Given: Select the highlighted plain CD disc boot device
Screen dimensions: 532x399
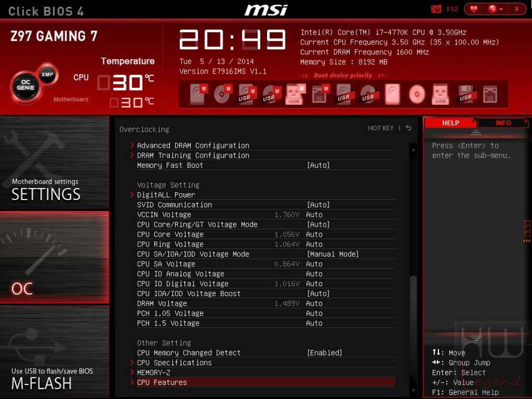Looking at the screenshot, I should 417,94.
